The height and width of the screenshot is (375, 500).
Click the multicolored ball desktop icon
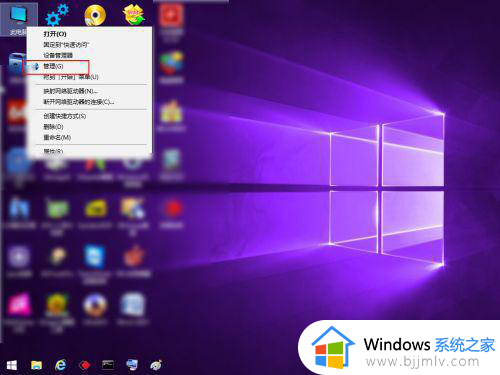tap(171, 63)
